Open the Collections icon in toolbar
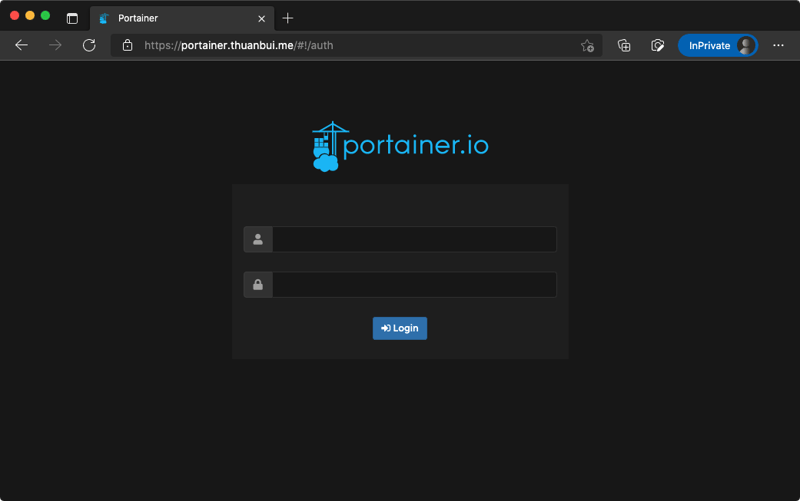This screenshot has height=501, width=800. [x=624, y=45]
